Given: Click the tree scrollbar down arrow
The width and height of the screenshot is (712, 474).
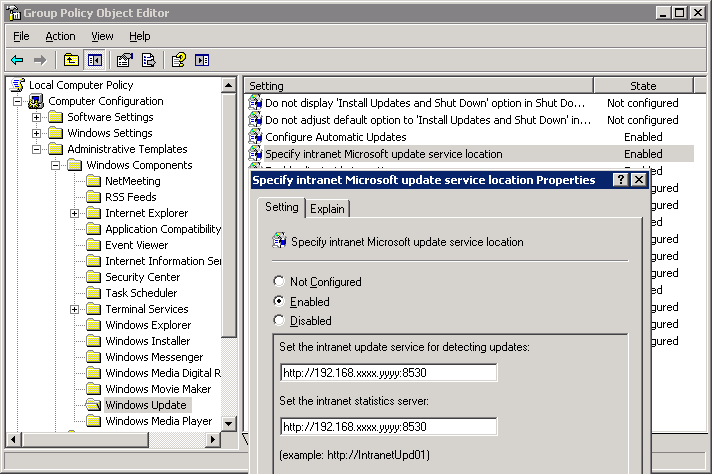Looking at the screenshot, I should point(228,424).
